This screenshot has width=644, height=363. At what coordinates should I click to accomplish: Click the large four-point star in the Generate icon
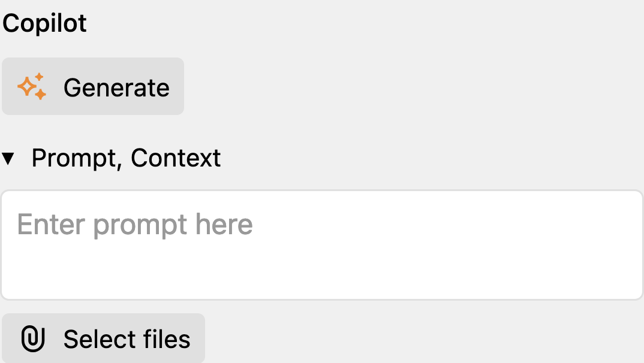(x=27, y=86)
